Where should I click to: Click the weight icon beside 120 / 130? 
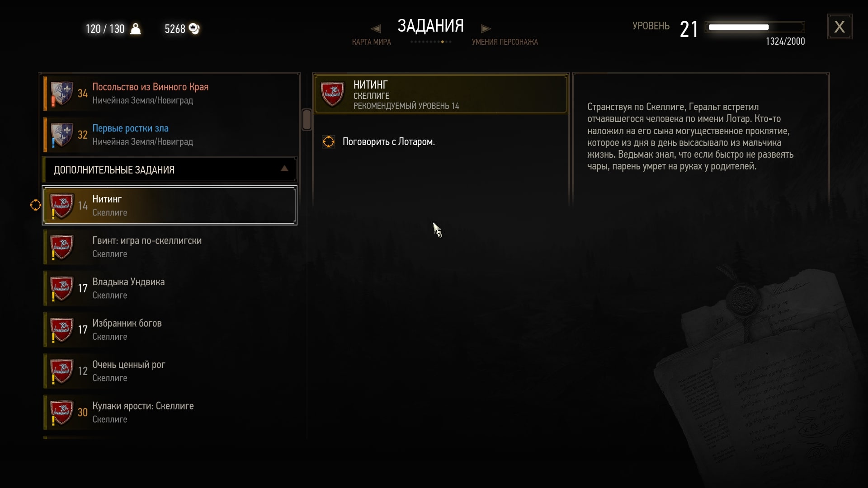pyautogui.click(x=135, y=29)
